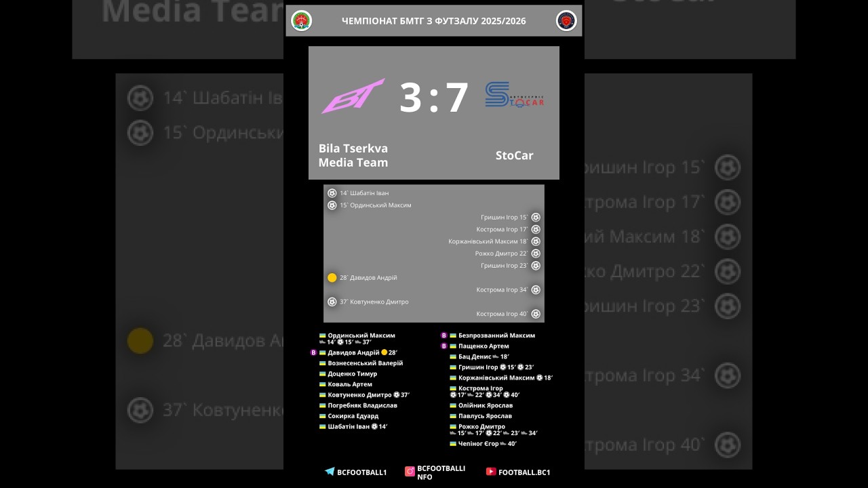Open the BCFOOTBALL1 Telegram handle
The image size is (868, 488).
pos(362,472)
